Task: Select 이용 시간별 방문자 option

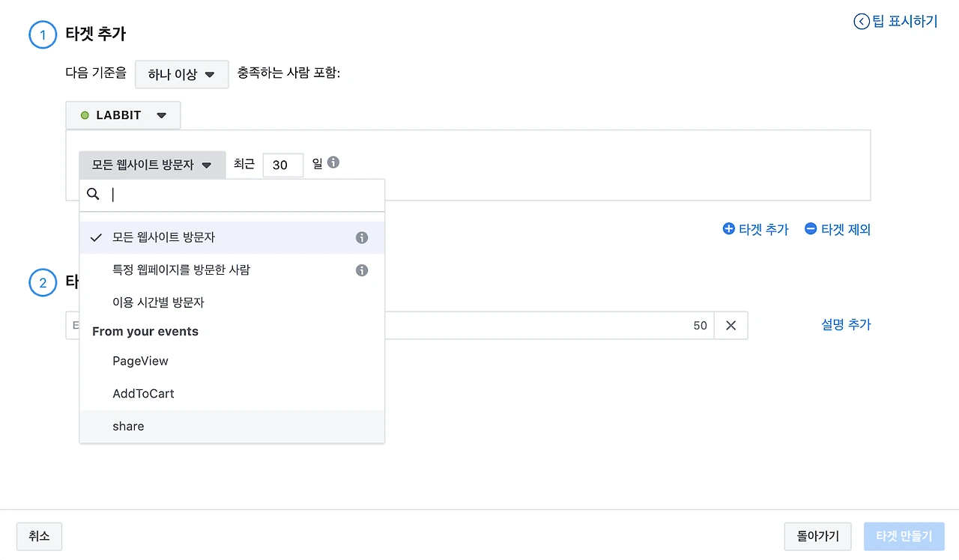Action: pyautogui.click(x=158, y=302)
